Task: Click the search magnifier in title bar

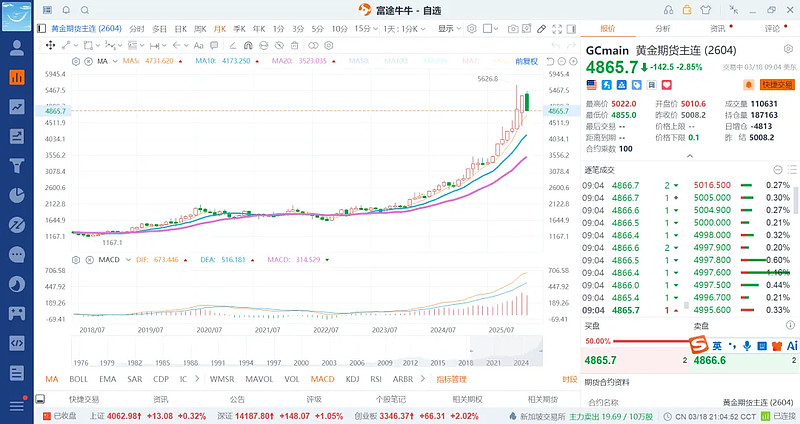Action: [85, 10]
